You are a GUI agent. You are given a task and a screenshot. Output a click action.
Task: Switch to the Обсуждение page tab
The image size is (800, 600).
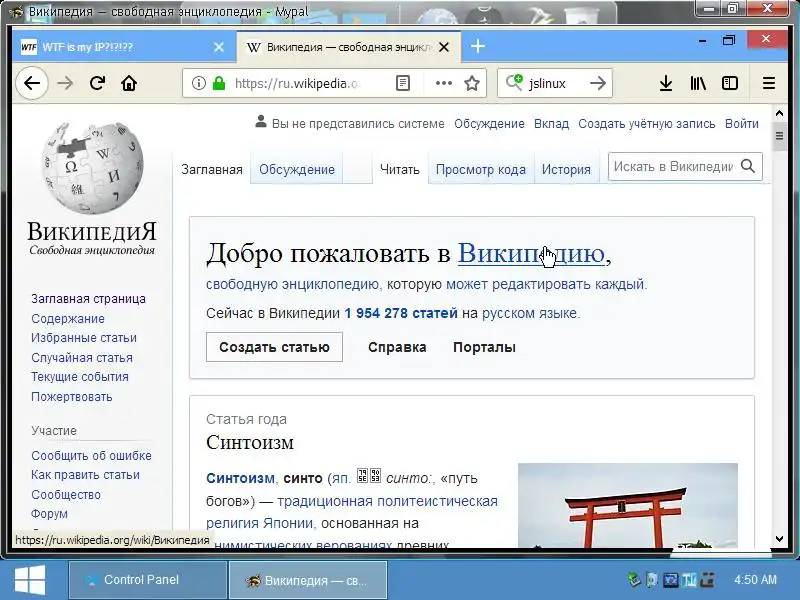(296, 169)
